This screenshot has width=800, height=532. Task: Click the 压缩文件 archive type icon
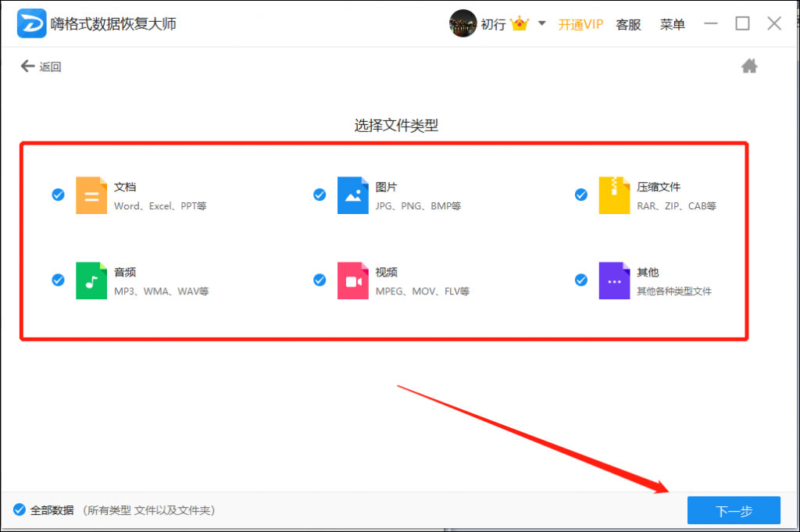pyautogui.click(x=615, y=195)
